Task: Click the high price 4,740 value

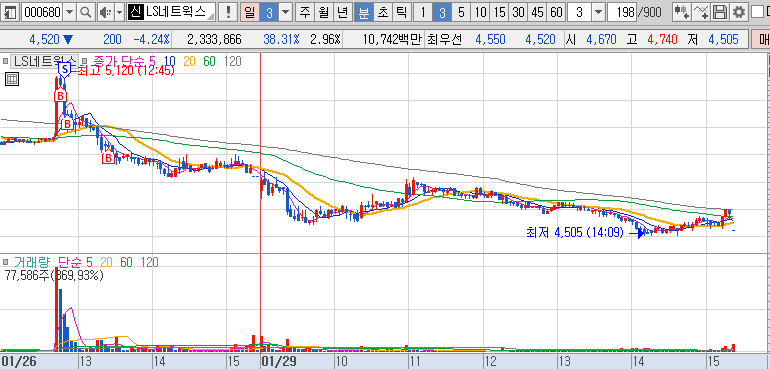Action: point(662,40)
